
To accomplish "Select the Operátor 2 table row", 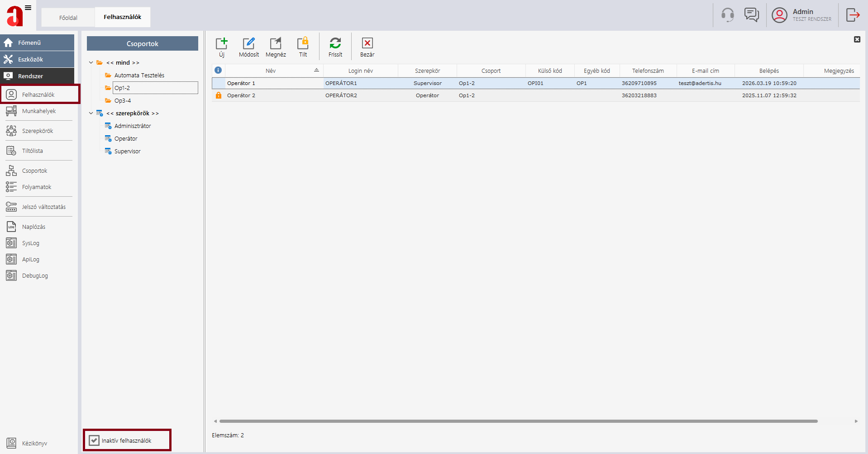I will tap(536, 95).
